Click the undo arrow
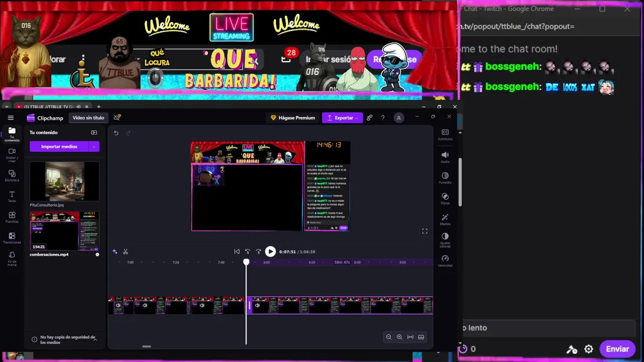This screenshot has width=644, height=362. (x=116, y=133)
